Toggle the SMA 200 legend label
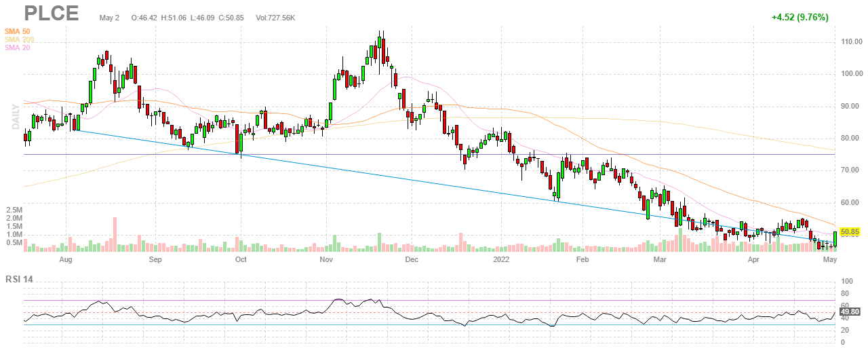Image resolution: width=868 pixels, height=353 pixels. click(x=18, y=39)
